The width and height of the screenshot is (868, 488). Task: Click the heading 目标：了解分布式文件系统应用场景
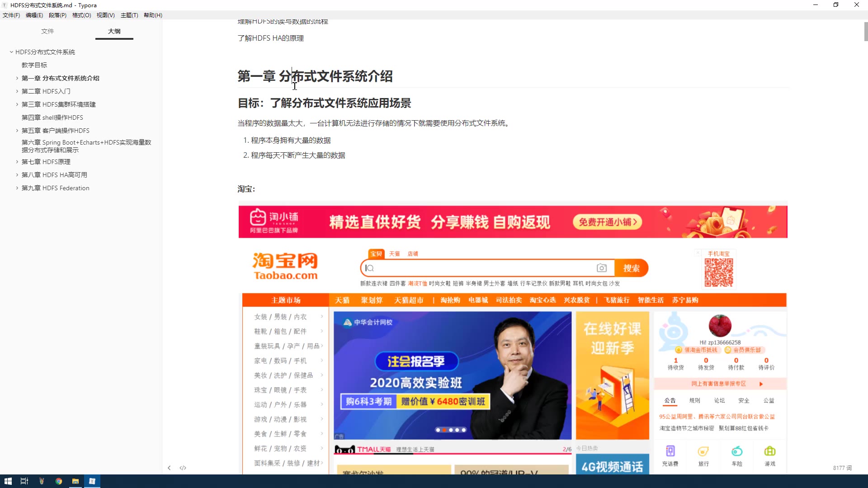click(x=324, y=103)
